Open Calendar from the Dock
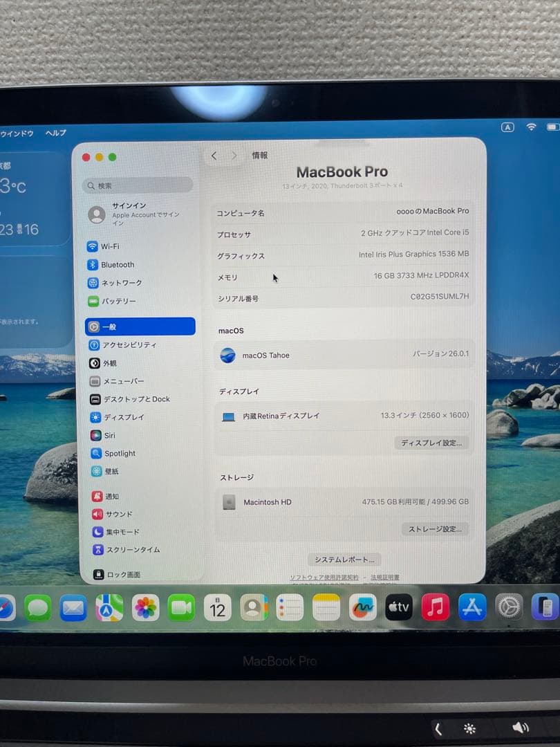 click(x=218, y=608)
